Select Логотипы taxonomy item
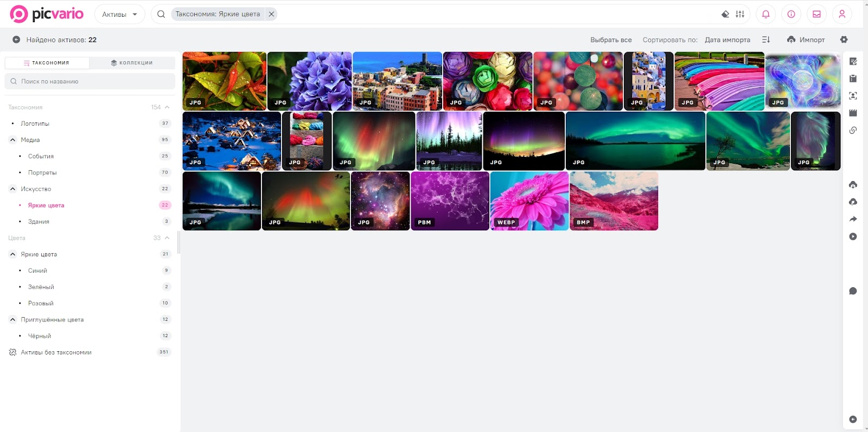The width and height of the screenshot is (868, 432). (x=35, y=124)
